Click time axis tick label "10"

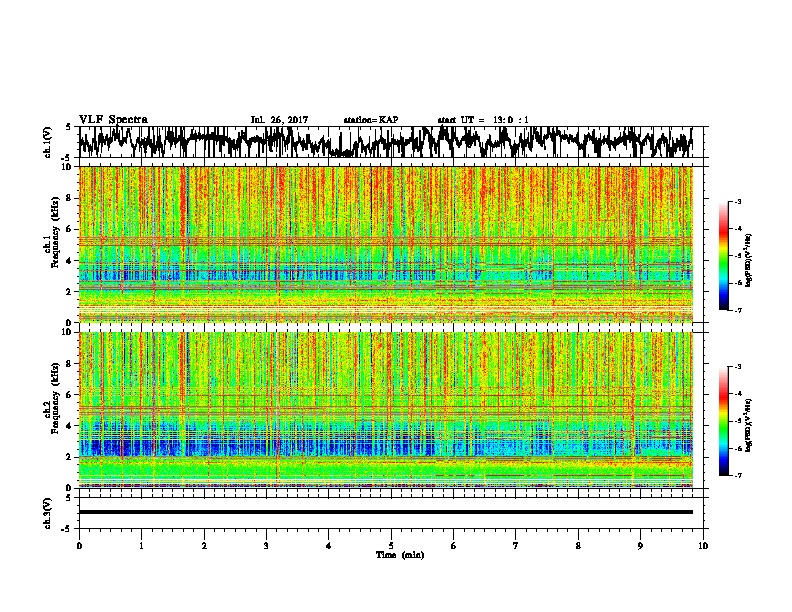click(703, 546)
